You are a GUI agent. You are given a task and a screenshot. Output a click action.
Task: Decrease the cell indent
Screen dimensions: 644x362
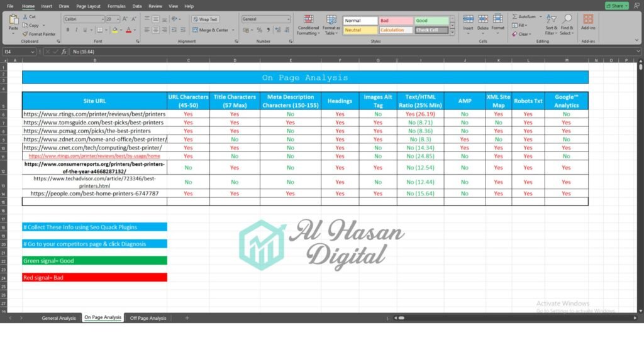[x=174, y=30]
